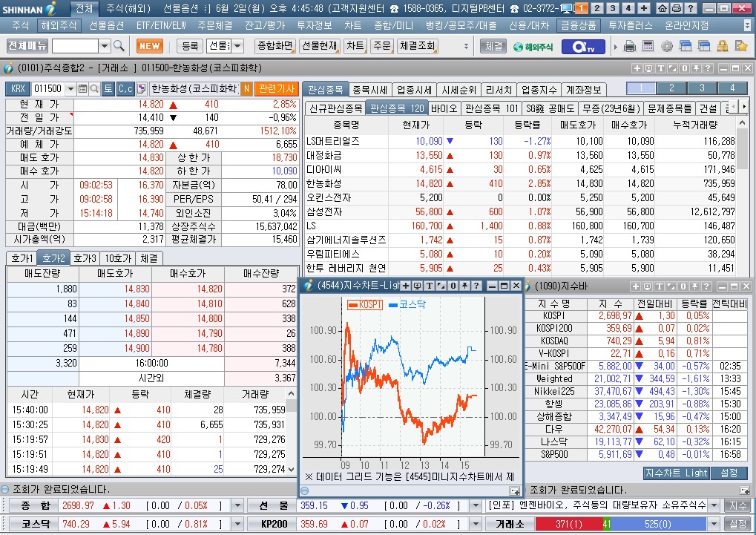Click the C,c button in stock panel

(125, 89)
